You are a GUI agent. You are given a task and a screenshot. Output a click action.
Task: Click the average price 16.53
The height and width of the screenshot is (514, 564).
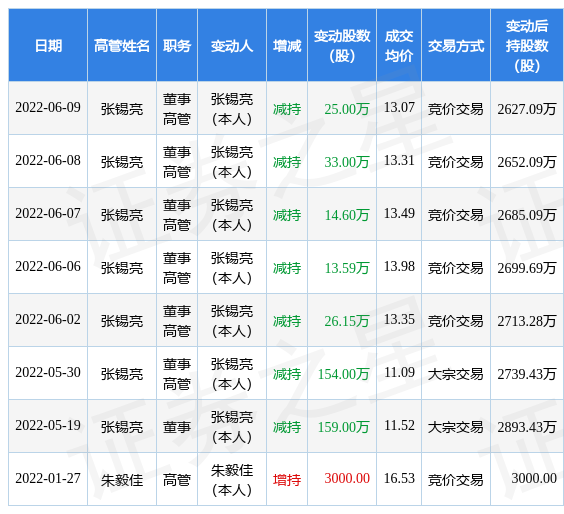coord(399,478)
